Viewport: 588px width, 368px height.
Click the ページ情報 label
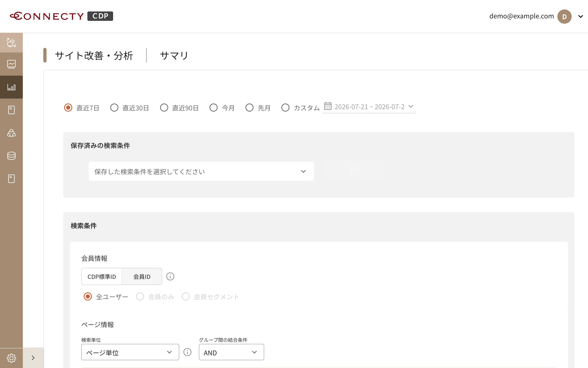[97, 325]
